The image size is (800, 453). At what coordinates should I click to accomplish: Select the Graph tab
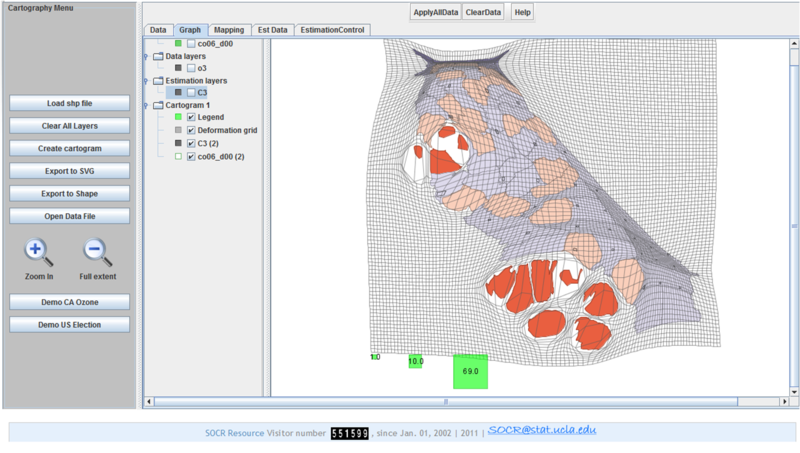190,30
